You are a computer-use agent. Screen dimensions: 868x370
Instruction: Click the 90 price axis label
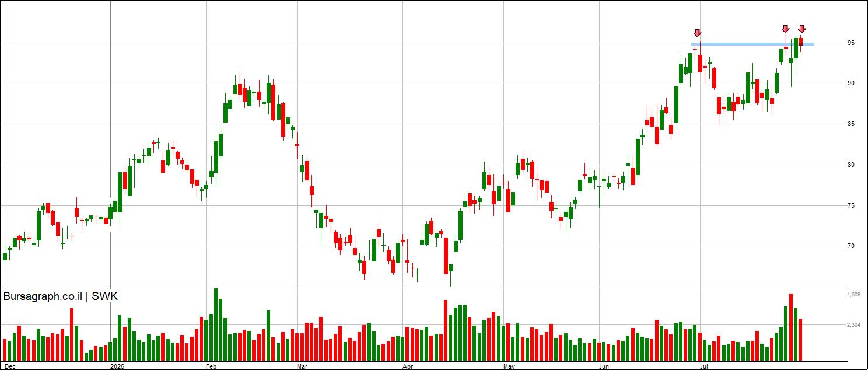tap(851, 83)
